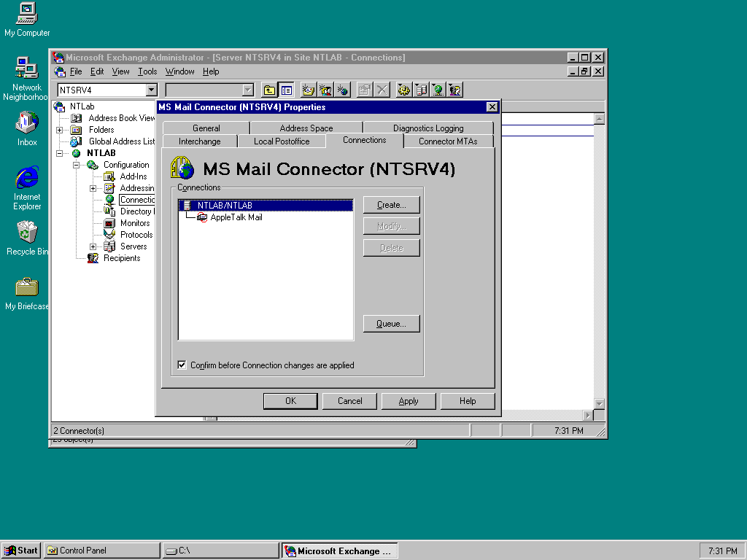
Task: Click the New Mailbox toolbar icon
Action: click(309, 90)
